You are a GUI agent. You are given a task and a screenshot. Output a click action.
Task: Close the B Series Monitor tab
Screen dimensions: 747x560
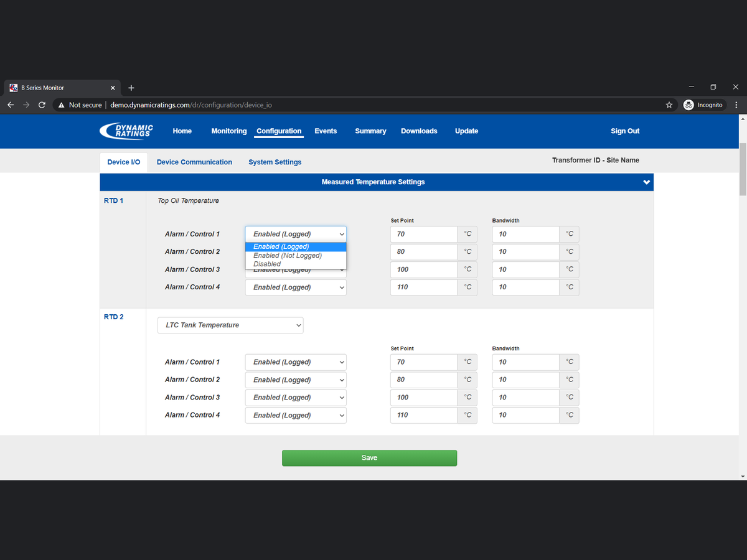(113, 88)
